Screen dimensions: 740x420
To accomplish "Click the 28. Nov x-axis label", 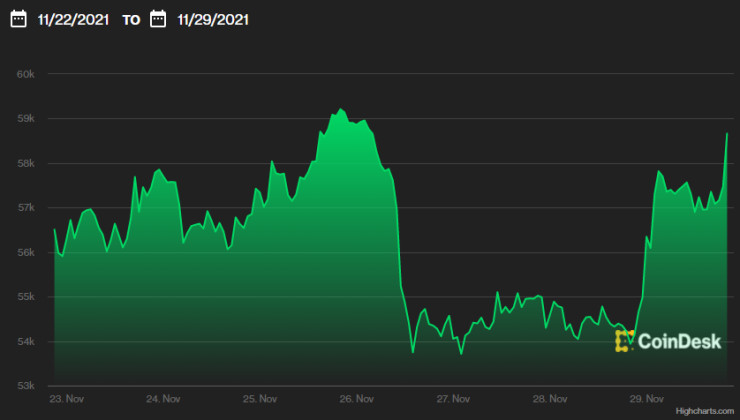I will point(551,397).
